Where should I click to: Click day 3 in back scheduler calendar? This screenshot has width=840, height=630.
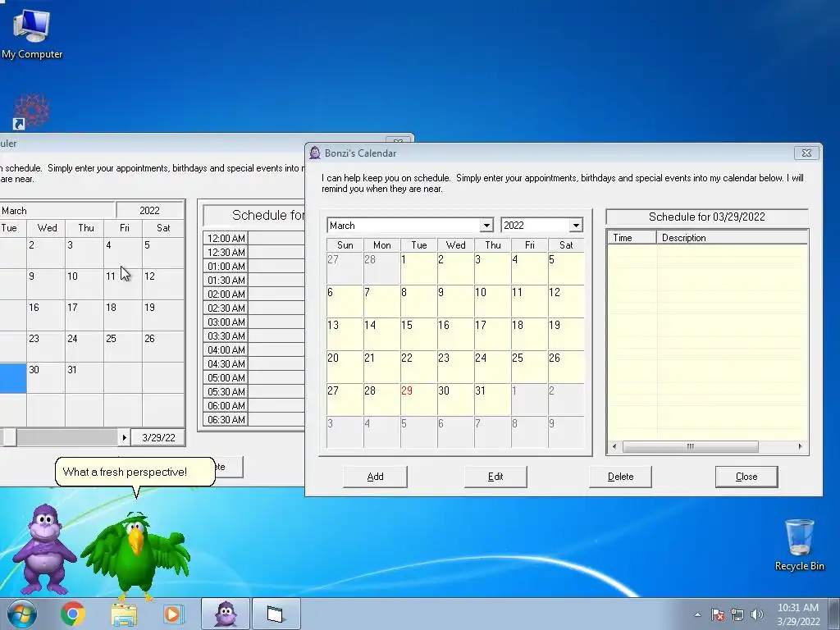click(84, 253)
